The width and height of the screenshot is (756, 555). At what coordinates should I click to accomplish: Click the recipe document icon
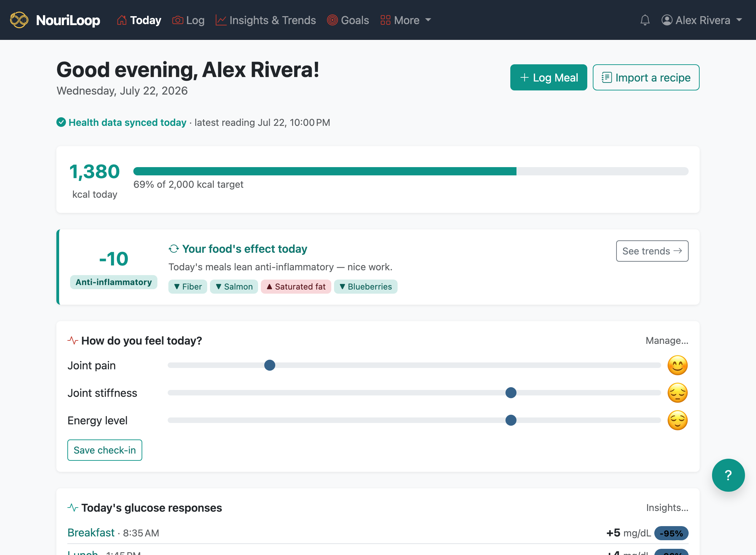pos(607,77)
